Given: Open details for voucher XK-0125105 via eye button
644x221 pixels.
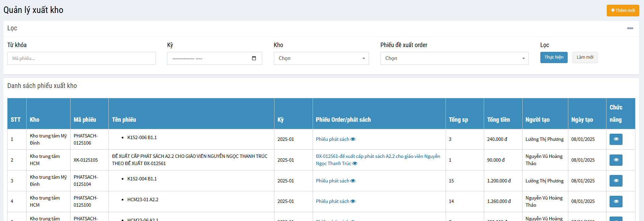Looking at the screenshot, I should click(616, 160).
